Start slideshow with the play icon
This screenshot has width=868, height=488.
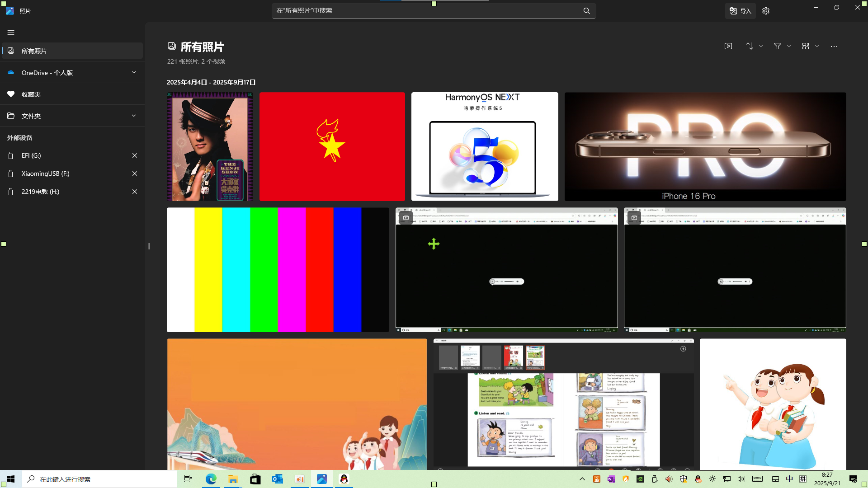tap(728, 46)
